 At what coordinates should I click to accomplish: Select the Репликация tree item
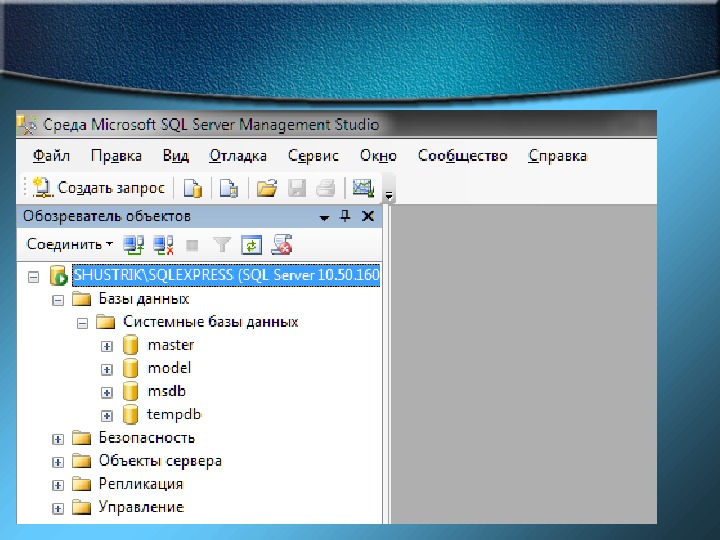[x=141, y=484]
